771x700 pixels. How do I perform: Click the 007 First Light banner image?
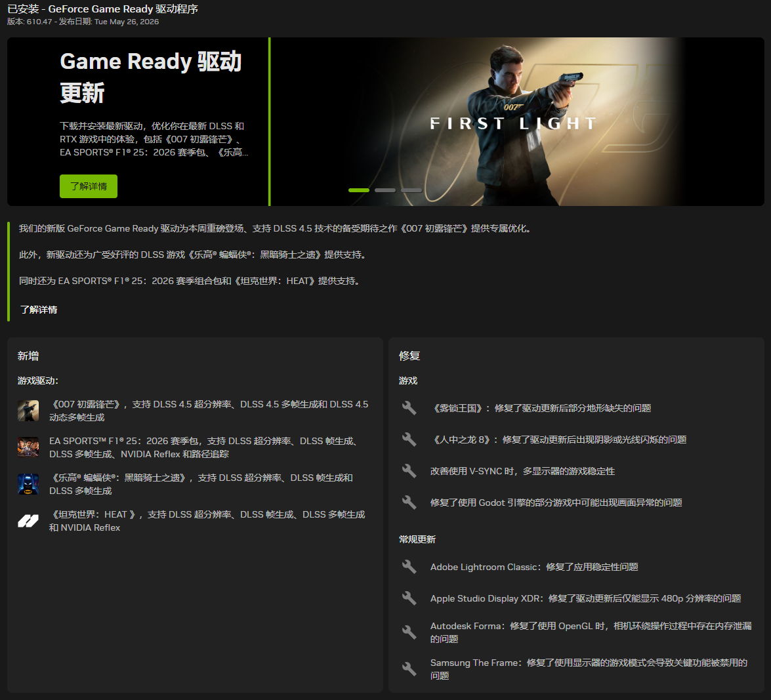[517, 121]
